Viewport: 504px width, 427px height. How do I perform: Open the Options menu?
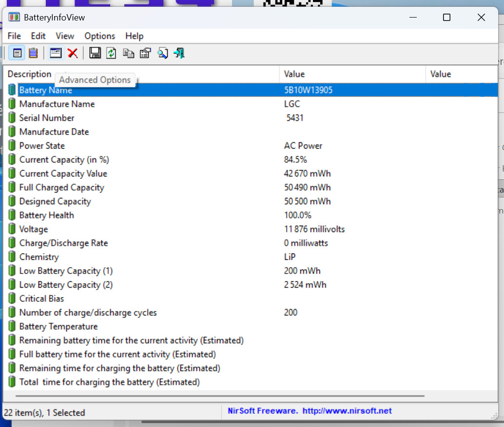(99, 36)
